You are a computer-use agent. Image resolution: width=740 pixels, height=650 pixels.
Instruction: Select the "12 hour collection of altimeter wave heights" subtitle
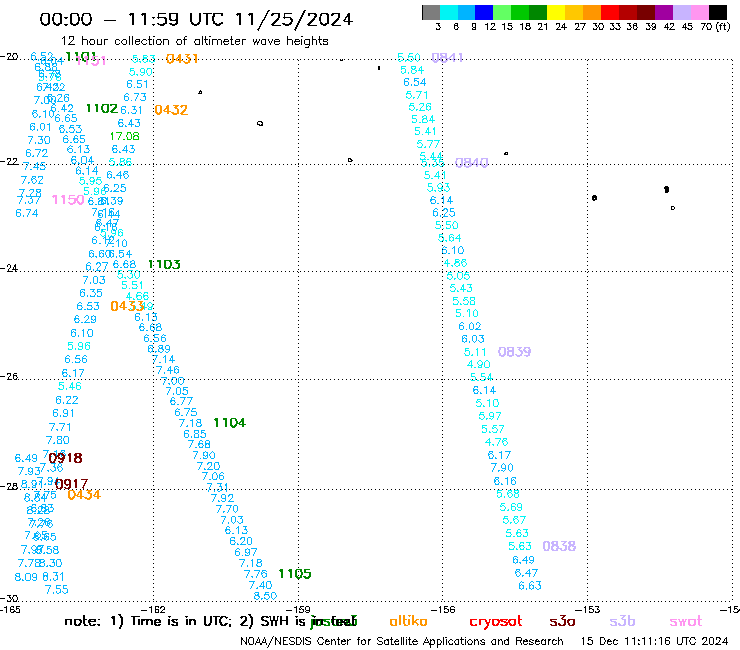click(x=194, y=42)
